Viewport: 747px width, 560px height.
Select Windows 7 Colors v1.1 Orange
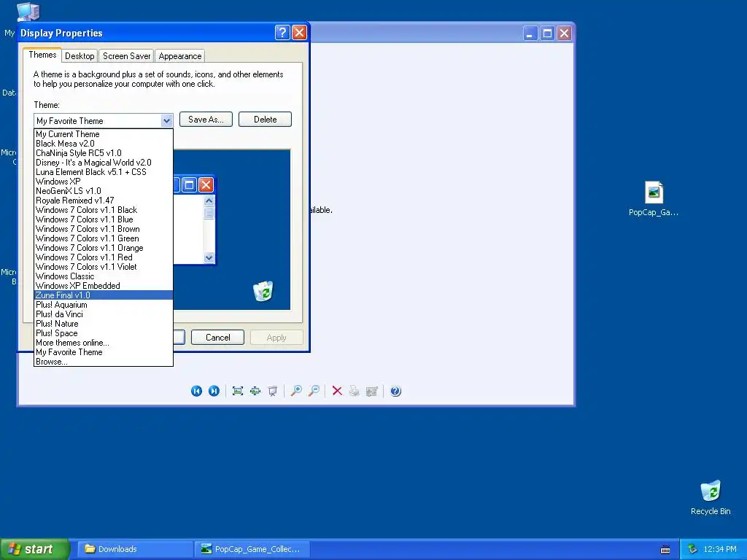104,248
